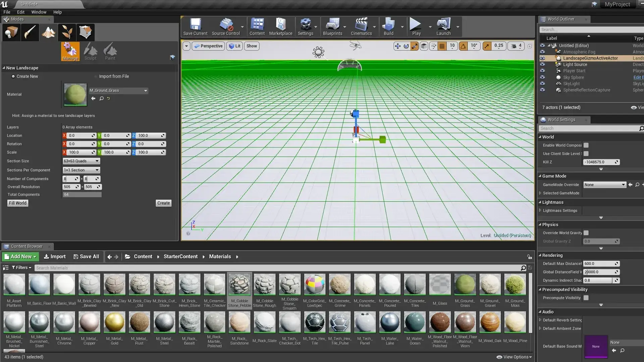Viewport: 644px width, 362px height.
Task: Click Save Current toolbar icon
Action: [195, 26]
